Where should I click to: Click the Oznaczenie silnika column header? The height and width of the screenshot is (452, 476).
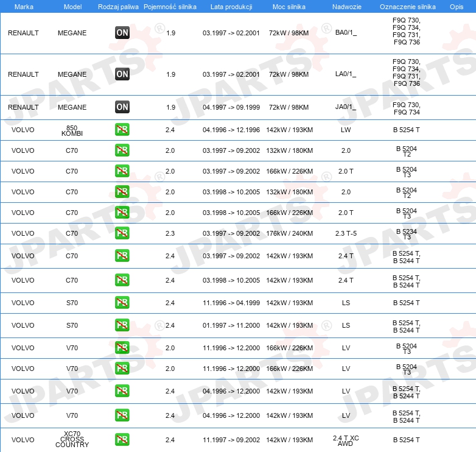tap(408, 7)
